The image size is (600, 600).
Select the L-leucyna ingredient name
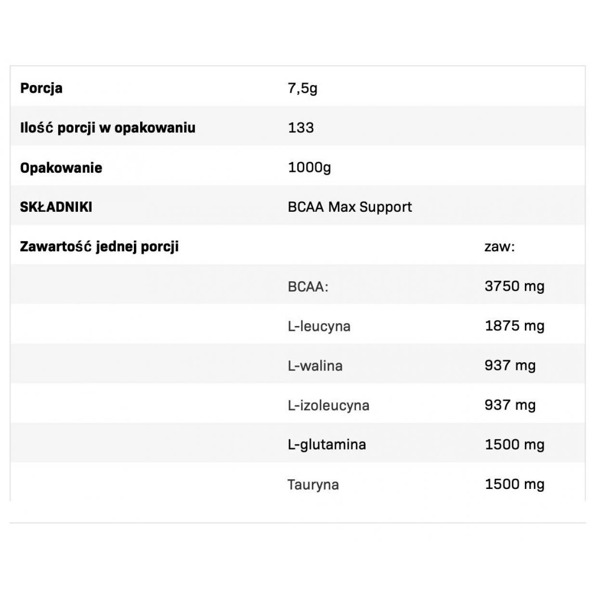(x=319, y=326)
